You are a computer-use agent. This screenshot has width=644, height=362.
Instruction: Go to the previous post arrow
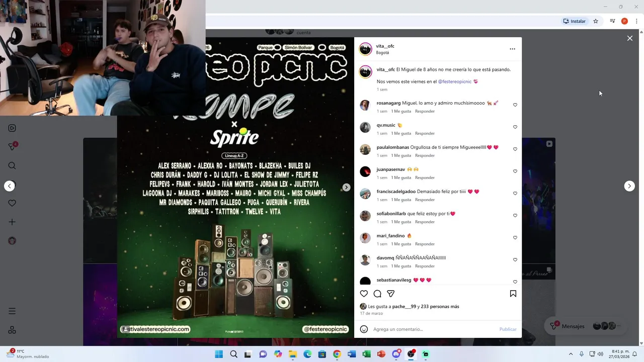coord(9,186)
